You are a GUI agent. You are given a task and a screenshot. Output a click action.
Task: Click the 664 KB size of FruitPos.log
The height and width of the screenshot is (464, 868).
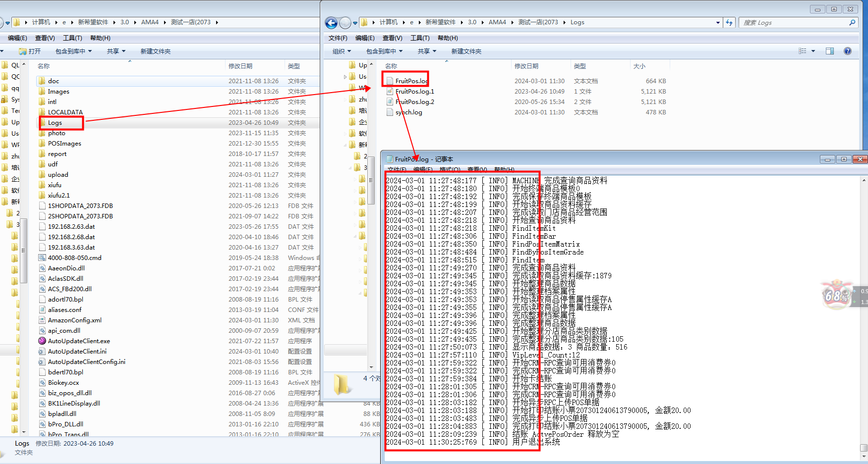click(656, 81)
